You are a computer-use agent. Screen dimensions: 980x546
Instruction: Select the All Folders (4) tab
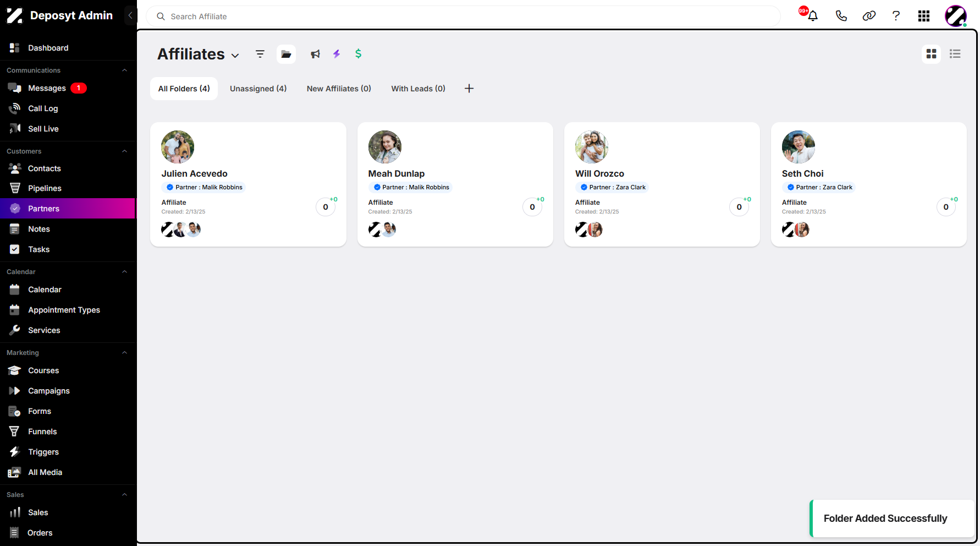(x=184, y=89)
